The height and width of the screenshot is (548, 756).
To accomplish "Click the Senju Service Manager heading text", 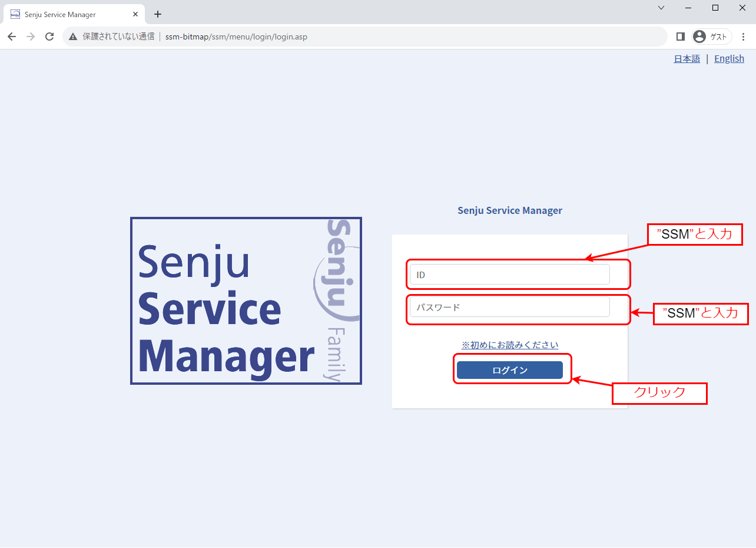I will (x=510, y=210).
